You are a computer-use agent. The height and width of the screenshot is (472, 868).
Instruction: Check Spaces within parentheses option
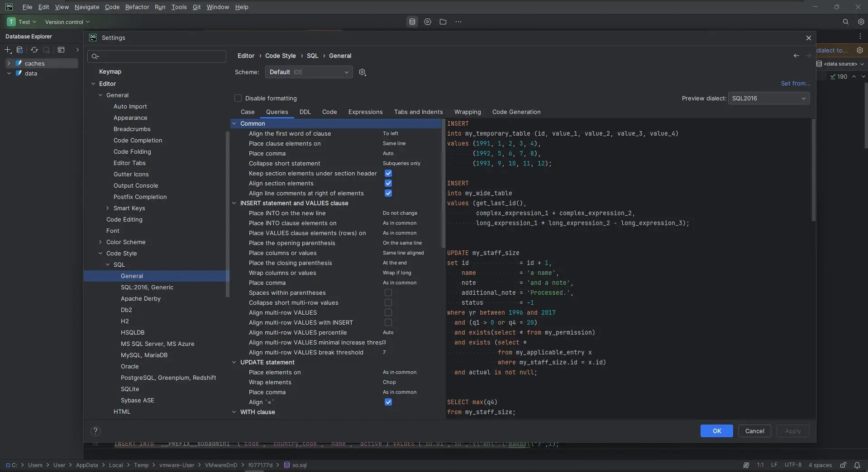(x=388, y=293)
